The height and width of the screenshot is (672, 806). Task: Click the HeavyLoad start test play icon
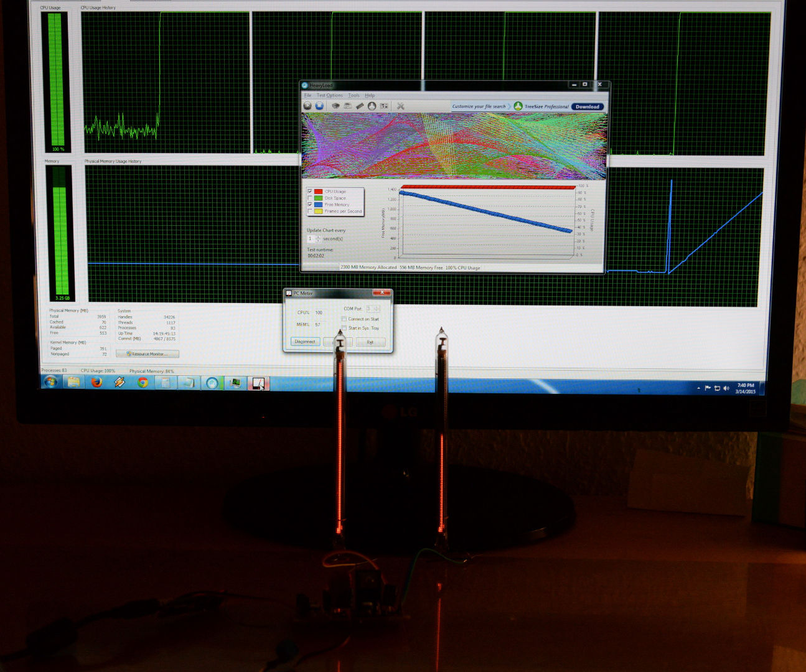tap(307, 106)
